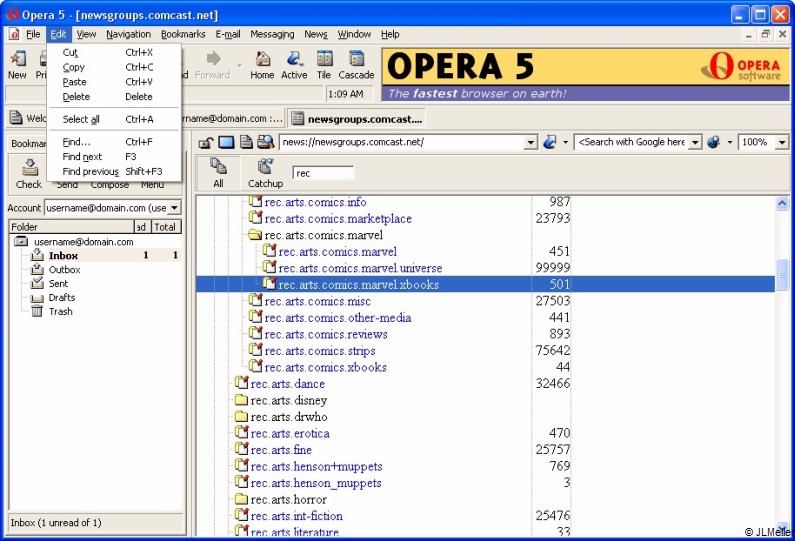Click the rec.arts.horror folder icon

241,499
